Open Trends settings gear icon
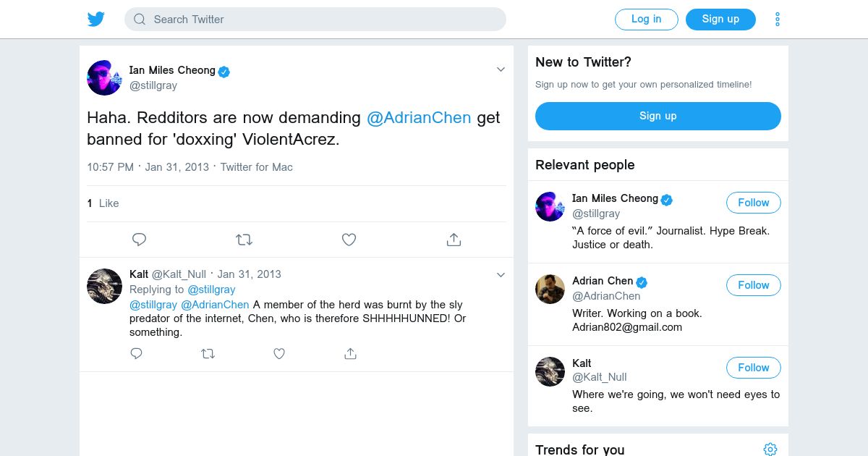This screenshot has width=868, height=456. click(770, 449)
